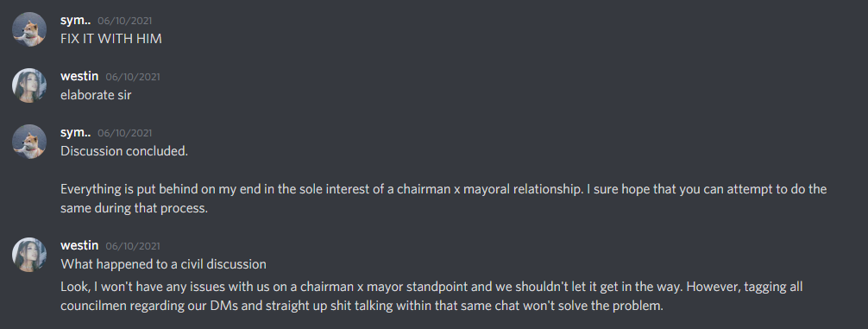
Task: Click username westin above "elaborate sir"
Action: pyautogui.click(x=79, y=77)
